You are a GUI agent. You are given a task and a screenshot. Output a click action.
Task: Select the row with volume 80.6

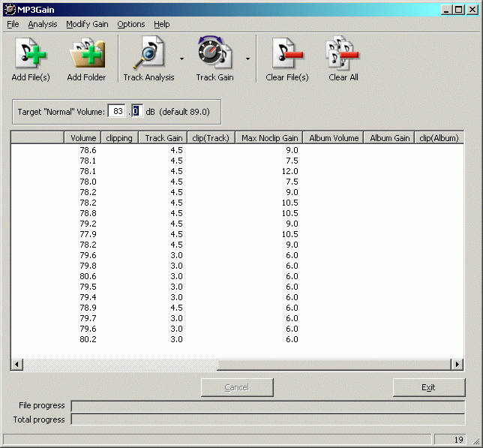click(237, 276)
